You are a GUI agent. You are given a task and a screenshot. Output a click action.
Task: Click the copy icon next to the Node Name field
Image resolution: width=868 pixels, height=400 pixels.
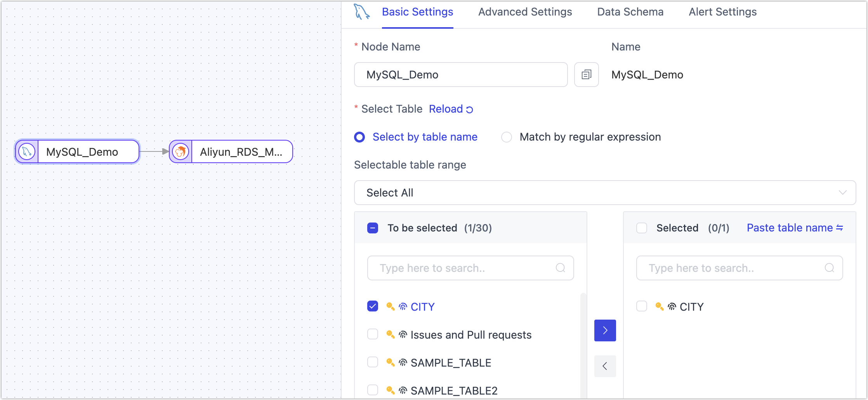click(x=586, y=75)
